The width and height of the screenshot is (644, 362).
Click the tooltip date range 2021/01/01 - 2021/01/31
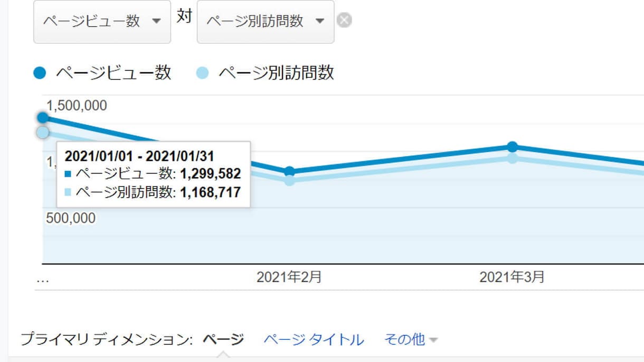139,156
